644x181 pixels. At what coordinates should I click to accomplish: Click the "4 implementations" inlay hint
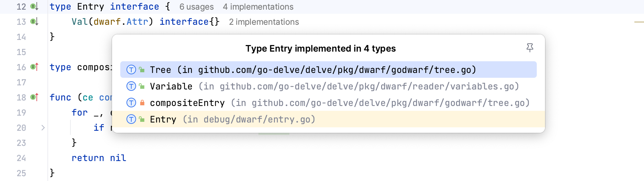point(258,7)
